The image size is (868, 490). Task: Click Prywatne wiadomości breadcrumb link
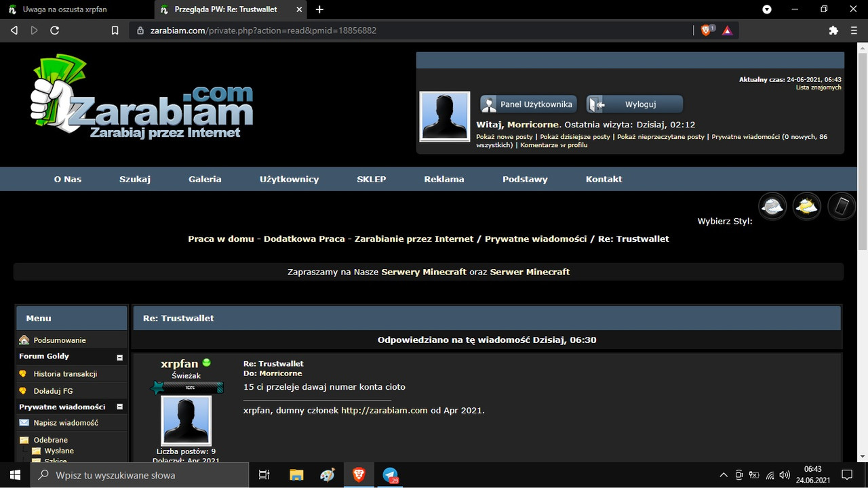pyautogui.click(x=536, y=239)
